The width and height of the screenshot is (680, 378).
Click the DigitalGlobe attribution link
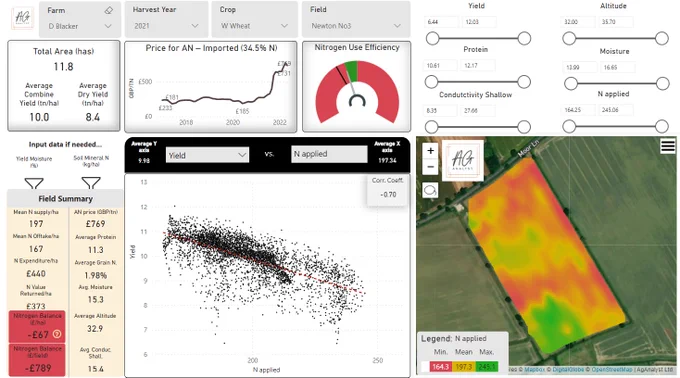568,369
